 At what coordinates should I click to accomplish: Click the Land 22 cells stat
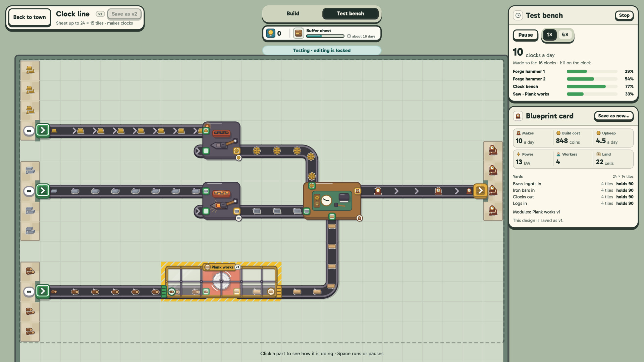(x=613, y=159)
